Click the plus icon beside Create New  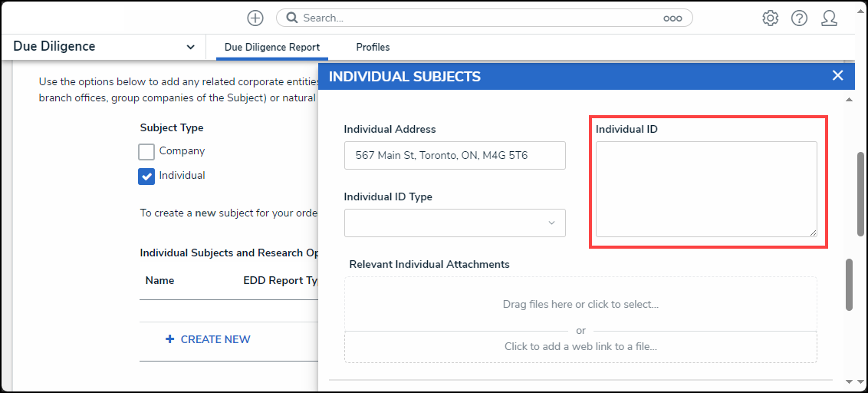point(170,339)
